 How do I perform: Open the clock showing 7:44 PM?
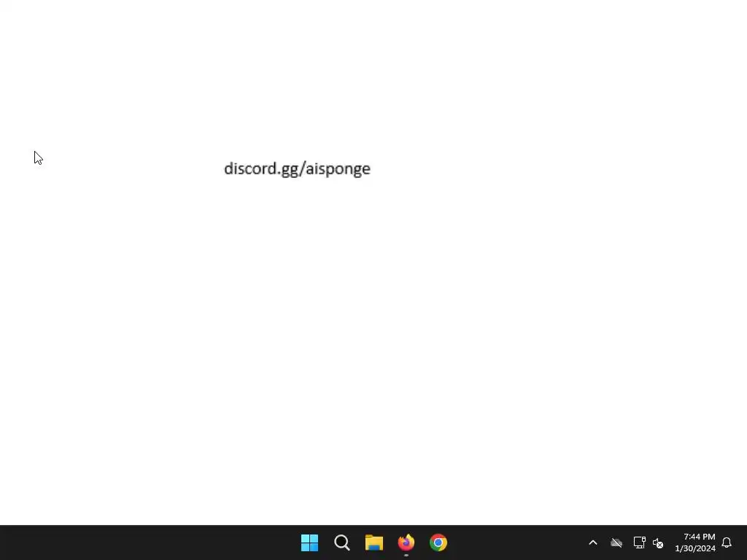tap(695, 542)
